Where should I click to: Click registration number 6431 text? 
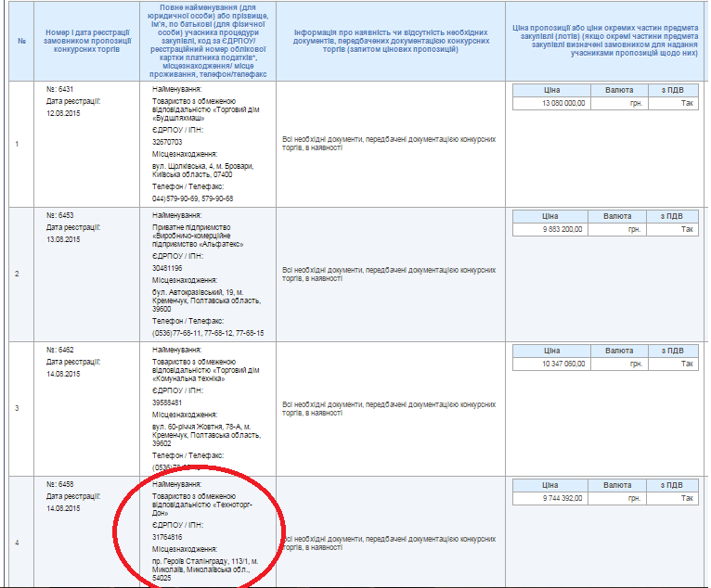point(59,89)
